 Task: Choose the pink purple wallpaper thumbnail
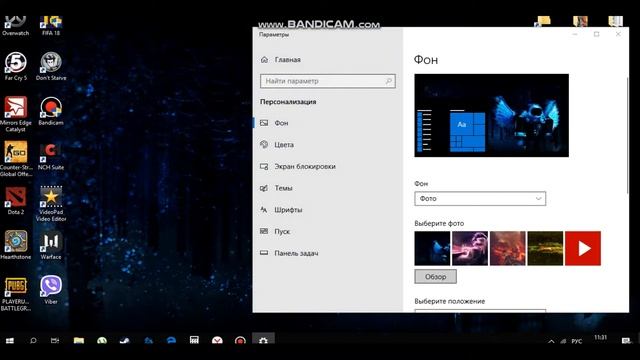click(x=470, y=248)
